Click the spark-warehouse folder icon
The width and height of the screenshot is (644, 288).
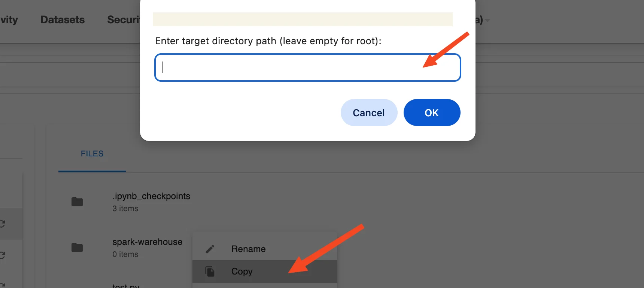77,247
